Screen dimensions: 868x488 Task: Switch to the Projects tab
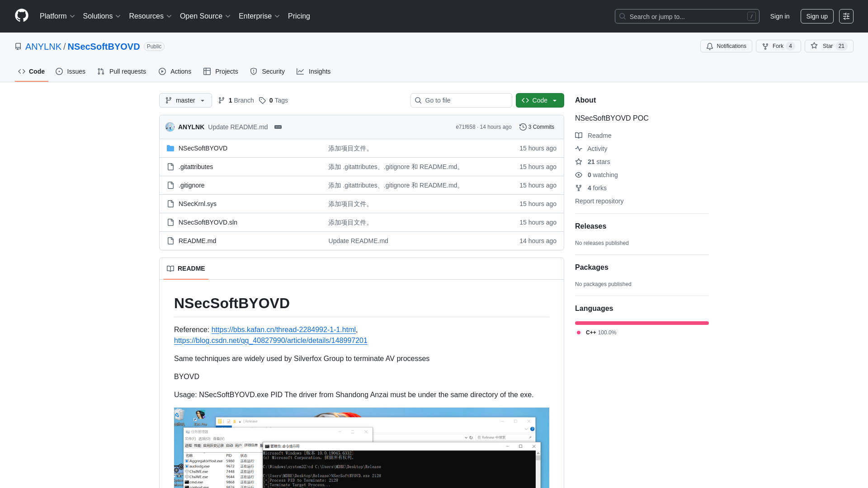(221, 71)
